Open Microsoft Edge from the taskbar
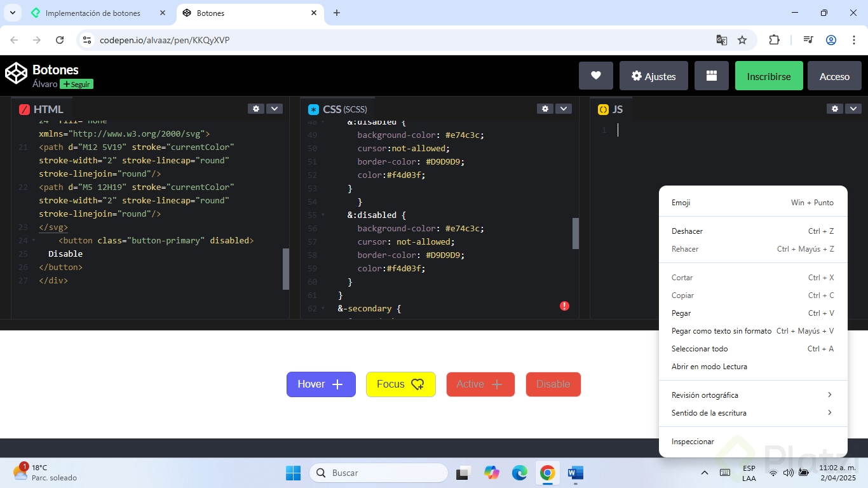This screenshot has height=488, width=868. pyautogui.click(x=520, y=473)
